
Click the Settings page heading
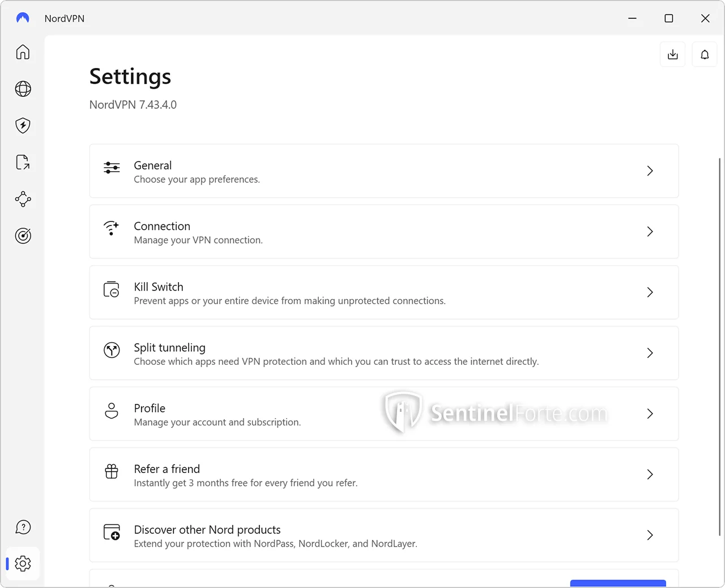(x=130, y=76)
